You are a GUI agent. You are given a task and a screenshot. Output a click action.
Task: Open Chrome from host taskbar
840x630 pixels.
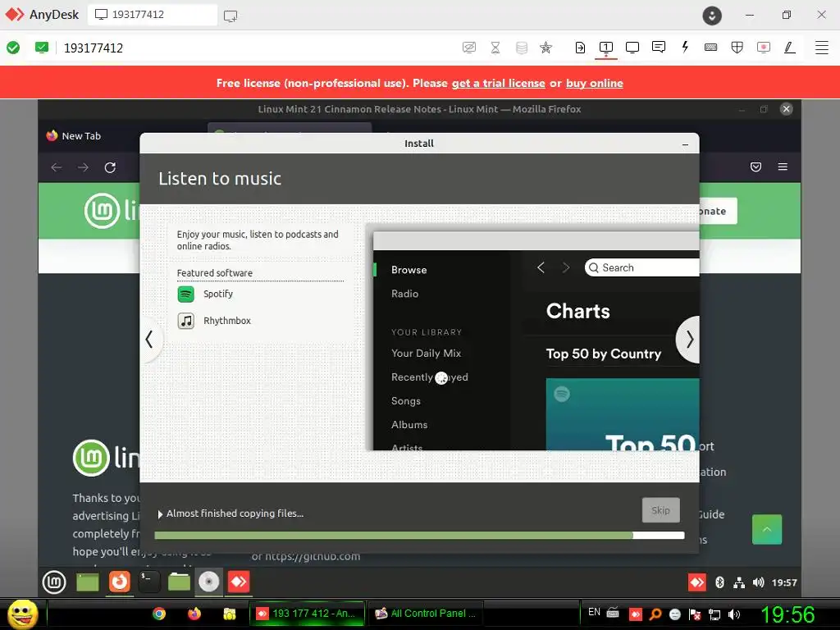(159, 614)
